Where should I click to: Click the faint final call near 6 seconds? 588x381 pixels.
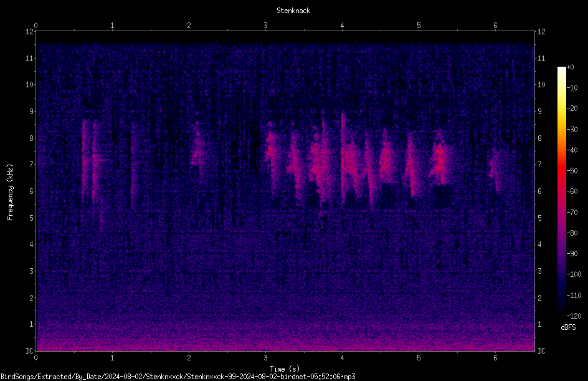[495, 169]
